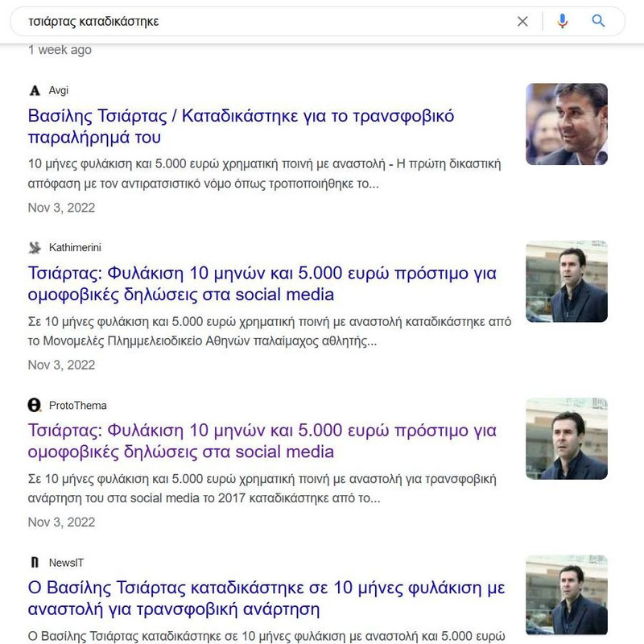Click the Nov 3, 2022 date under Avgi
644x644 pixels.
coord(61,208)
